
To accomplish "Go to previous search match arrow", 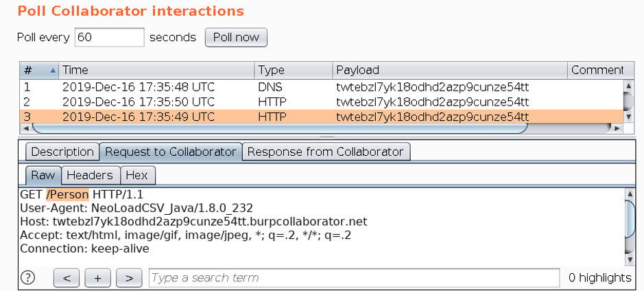I will tap(67, 278).
